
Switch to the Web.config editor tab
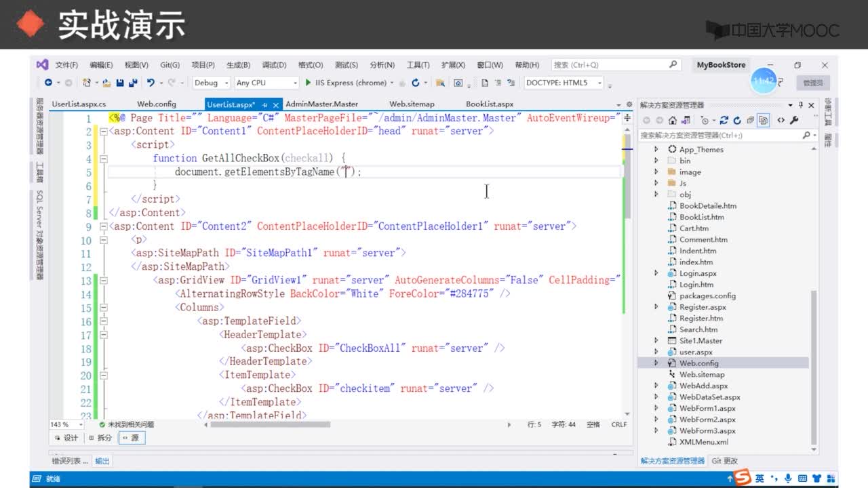click(x=157, y=104)
